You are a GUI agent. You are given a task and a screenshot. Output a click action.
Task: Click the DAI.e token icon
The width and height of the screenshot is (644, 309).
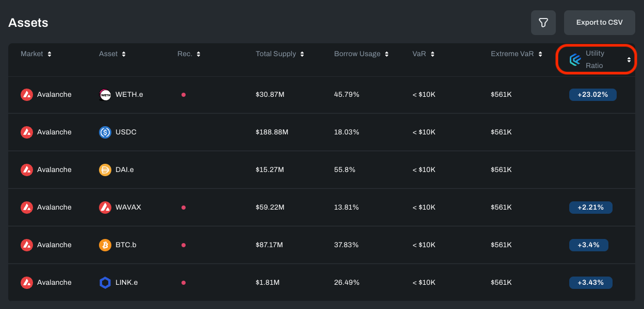tap(105, 170)
